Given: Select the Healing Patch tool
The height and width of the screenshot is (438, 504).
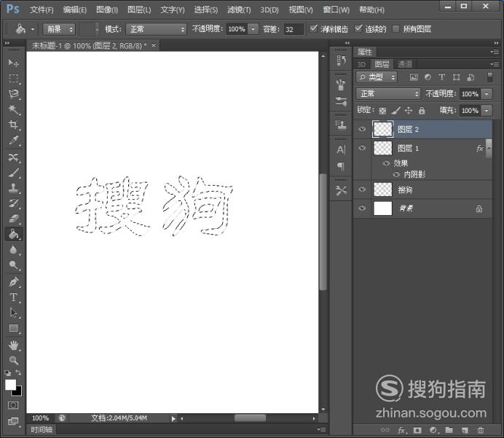Looking at the screenshot, I should coord(13,157).
